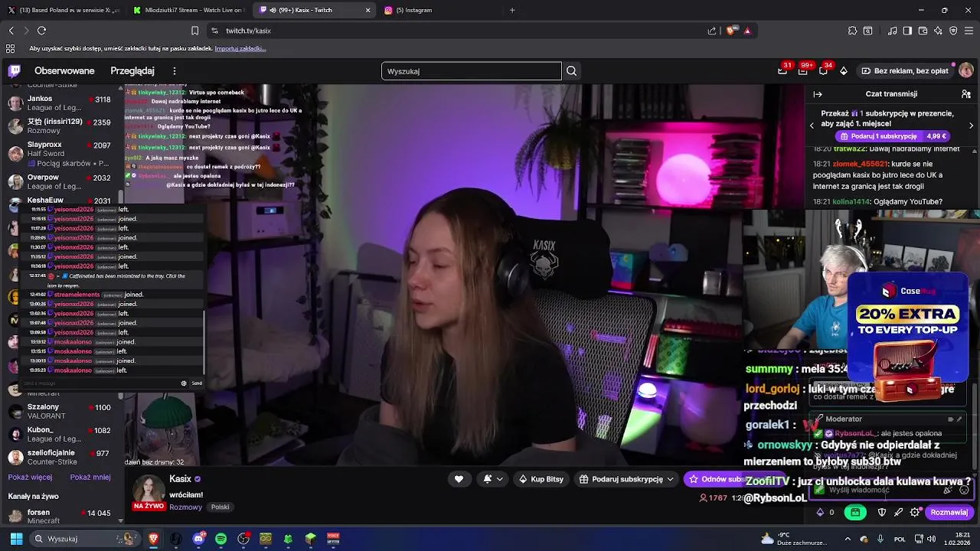The height and width of the screenshot is (551, 980).
Task: Open Slayproxx channel in sidebar
Action: (61, 154)
